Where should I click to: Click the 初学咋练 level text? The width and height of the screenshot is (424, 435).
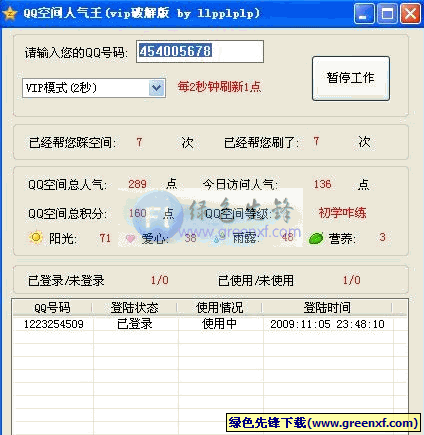pyautogui.click(x=342, y=213)
